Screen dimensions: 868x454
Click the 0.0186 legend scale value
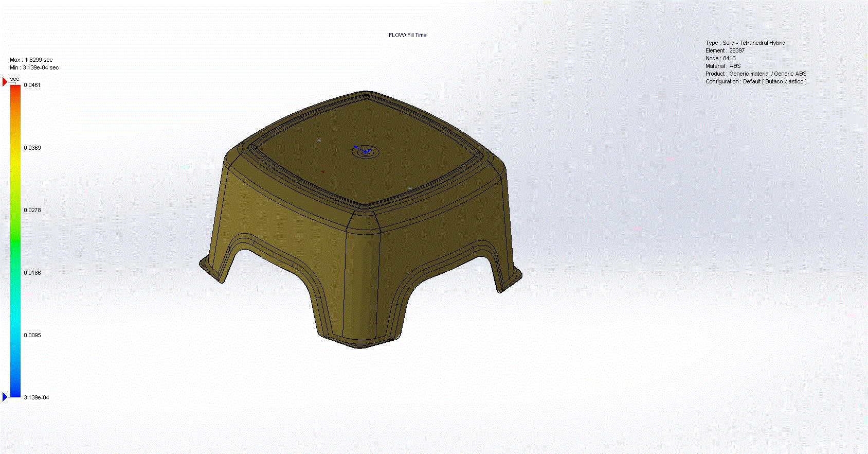[32, 273]
